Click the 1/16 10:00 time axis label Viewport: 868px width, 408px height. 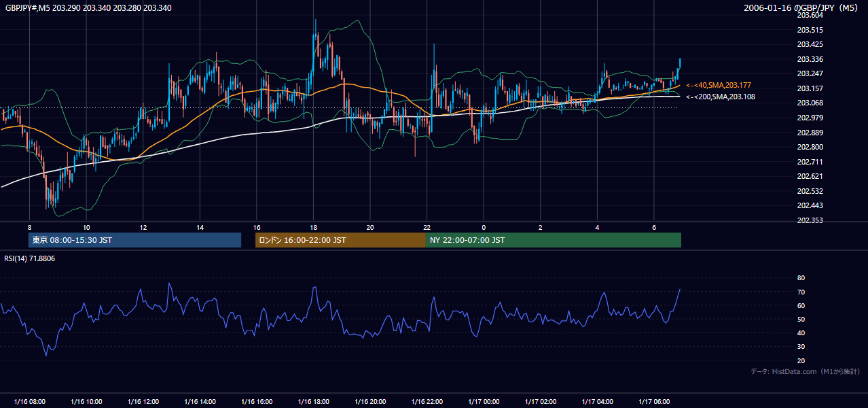point(86,402)
